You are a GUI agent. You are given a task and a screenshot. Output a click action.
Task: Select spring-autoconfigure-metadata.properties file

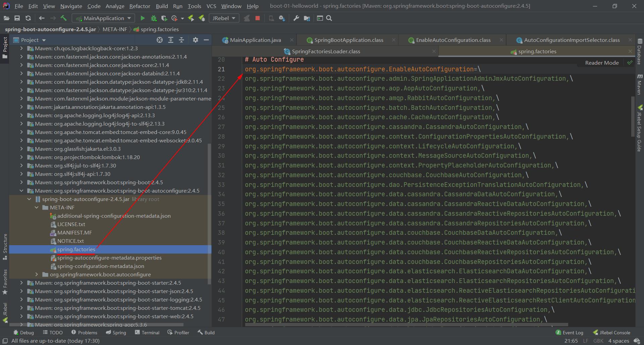[x=109, y=258]
